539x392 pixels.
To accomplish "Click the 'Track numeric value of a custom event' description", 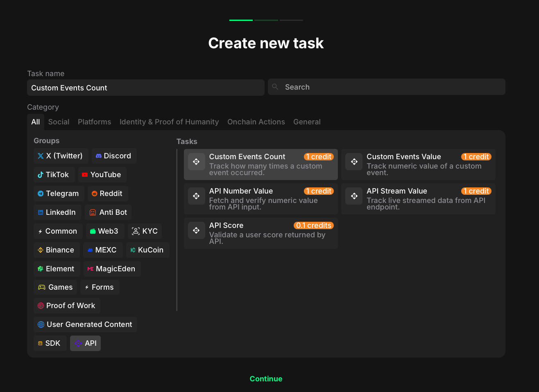I will 424,169.
